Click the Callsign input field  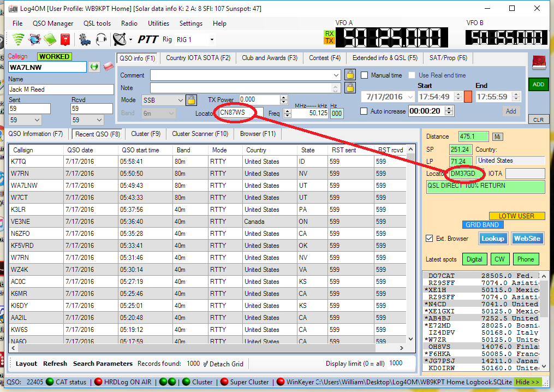(47, 67)
